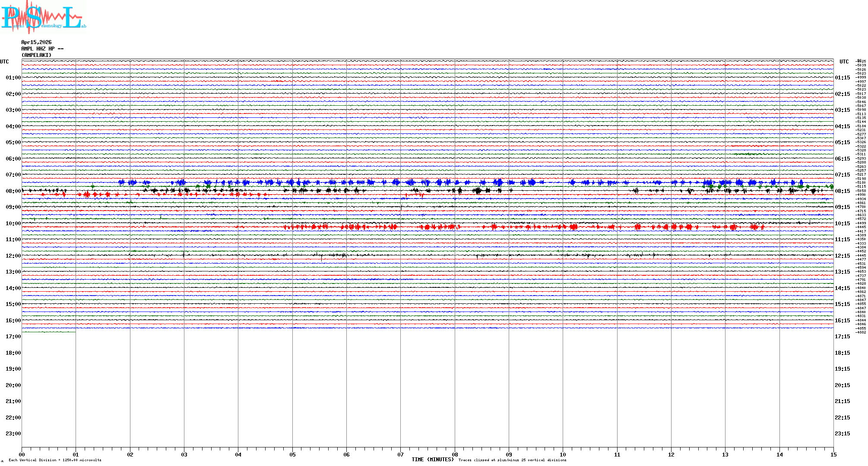Image resolution: width=868 pixels, height=466 pixels.
Task: Click minute 10 tick on bottom axis
Action: click(563, 454)
